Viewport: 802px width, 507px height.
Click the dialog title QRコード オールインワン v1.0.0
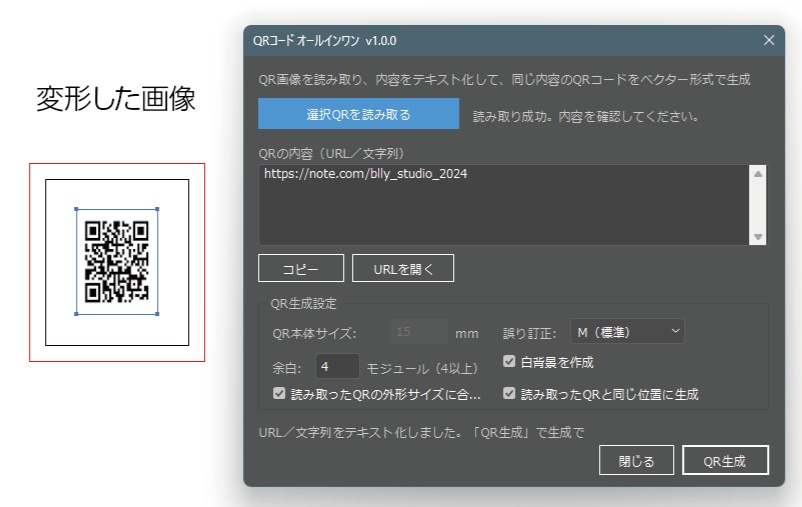coord(324,40)
